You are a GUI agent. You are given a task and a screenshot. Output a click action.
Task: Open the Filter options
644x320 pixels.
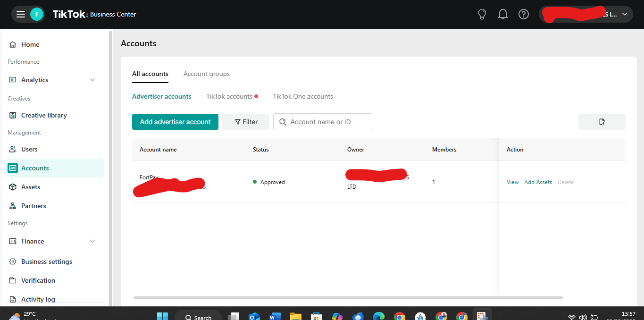pyautogui.click(x=246, y=122)
